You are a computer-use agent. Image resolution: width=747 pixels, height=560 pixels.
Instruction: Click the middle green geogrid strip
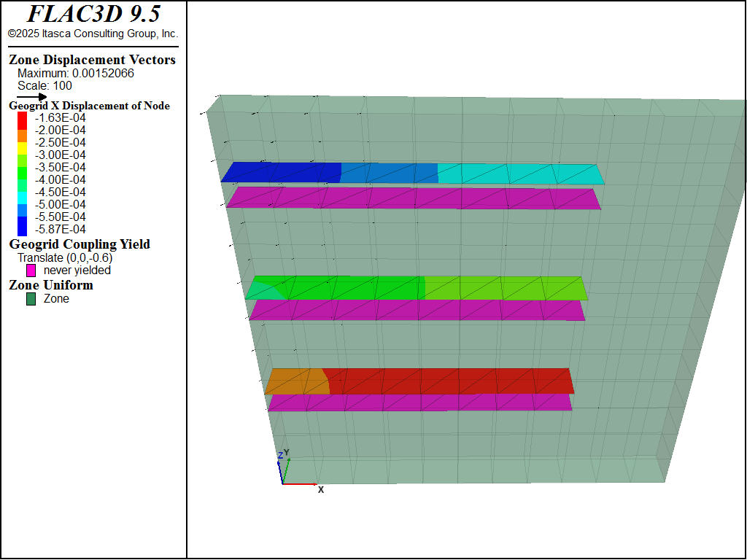tap(417, 288)
